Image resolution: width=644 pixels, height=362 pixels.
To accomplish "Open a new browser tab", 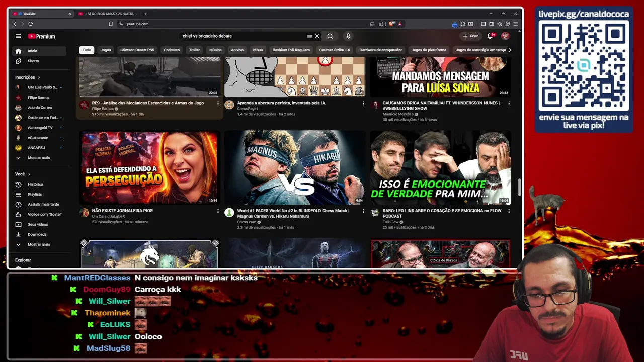I will coord(145,14).
